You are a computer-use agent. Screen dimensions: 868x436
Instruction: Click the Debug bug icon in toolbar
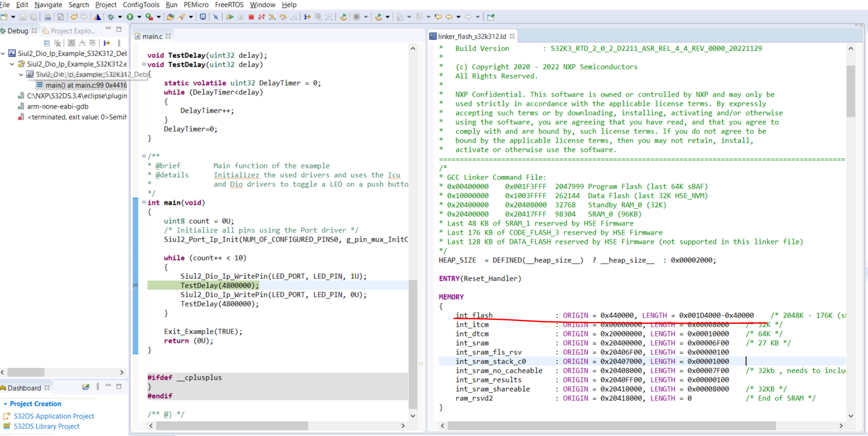(111, 17)
